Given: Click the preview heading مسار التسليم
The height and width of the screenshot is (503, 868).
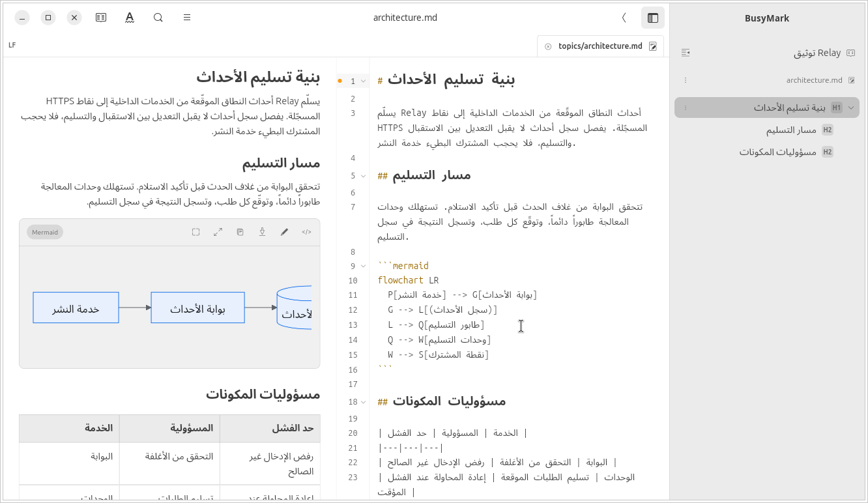Looking at the screenshot, I should tap(281, 163).
